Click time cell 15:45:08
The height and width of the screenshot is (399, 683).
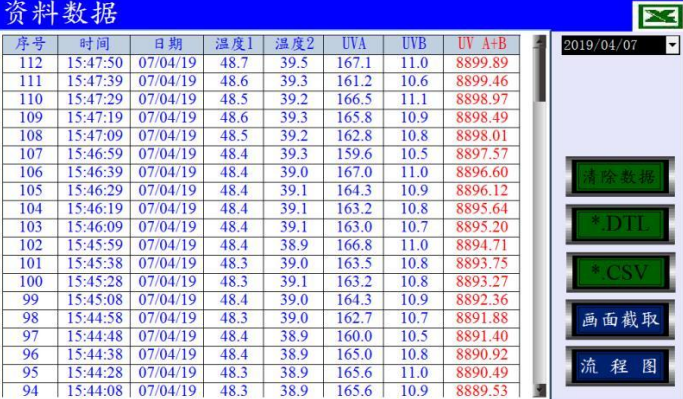point(94,301)
